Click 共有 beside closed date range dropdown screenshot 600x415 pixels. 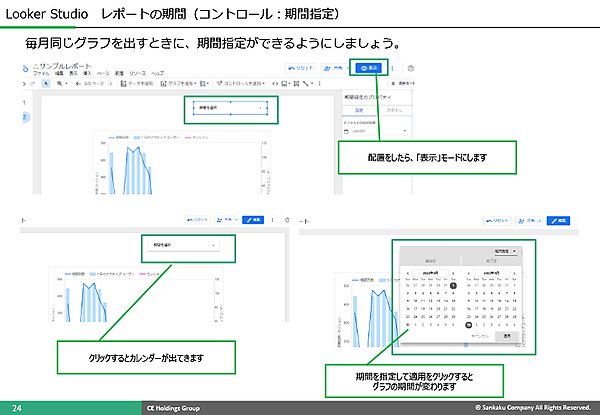224,220
